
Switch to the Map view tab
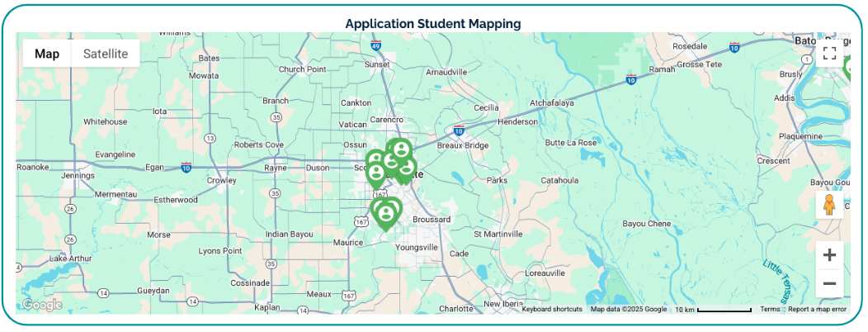click(x=47, y=54)
